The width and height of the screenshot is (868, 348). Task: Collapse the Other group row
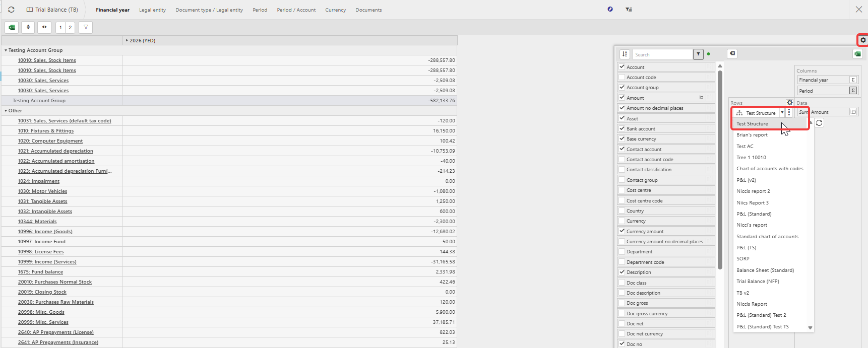(6, 111)
